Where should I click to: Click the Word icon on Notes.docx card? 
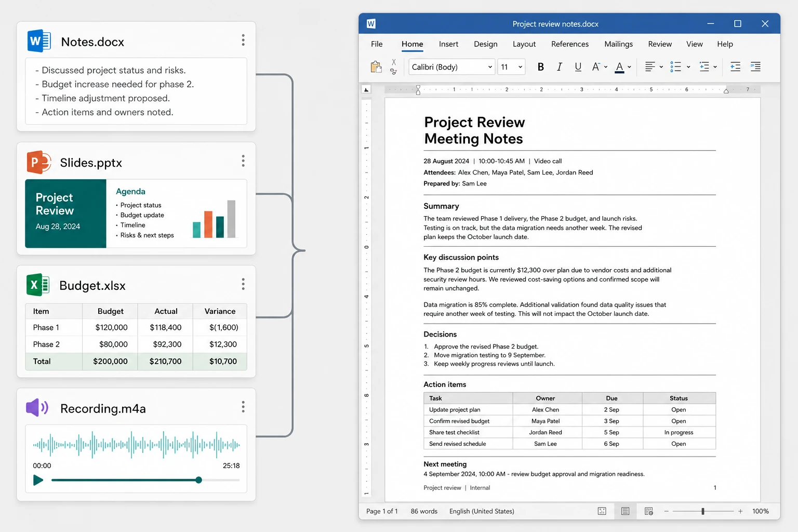tap(39, 41)
